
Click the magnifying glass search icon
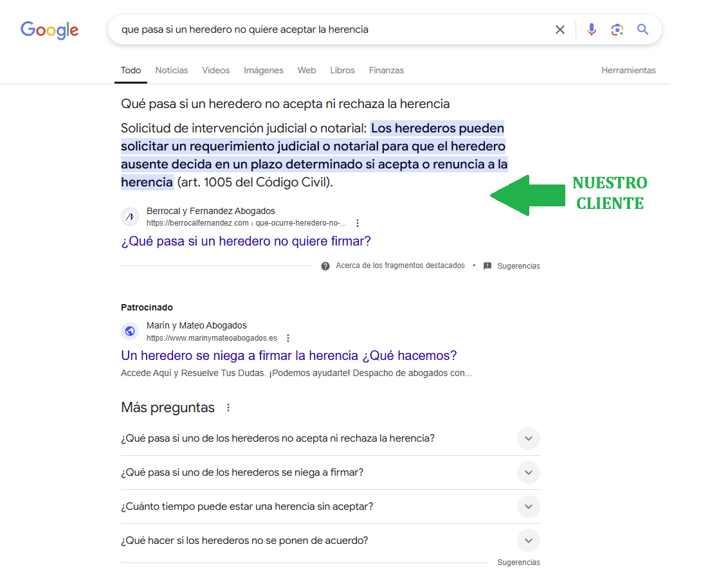(x=642, y=30)
